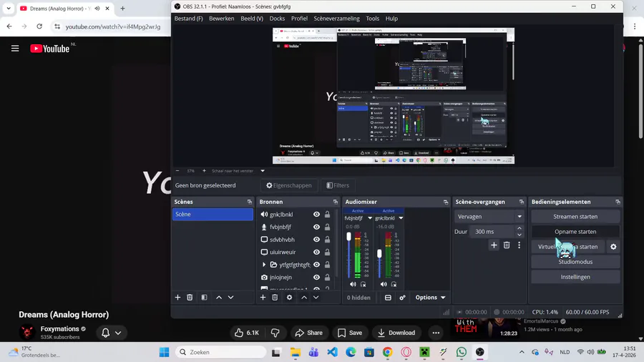The image size is (644, 362).
Task: Open Scèneverzameling menu
Action: (x=337, y=19)
